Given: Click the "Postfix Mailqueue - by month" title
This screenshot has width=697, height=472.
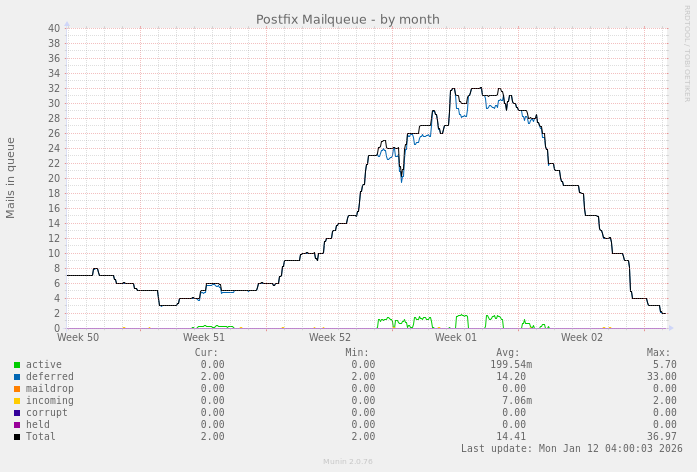Looking at the screenshot, I should pos(348,20).
